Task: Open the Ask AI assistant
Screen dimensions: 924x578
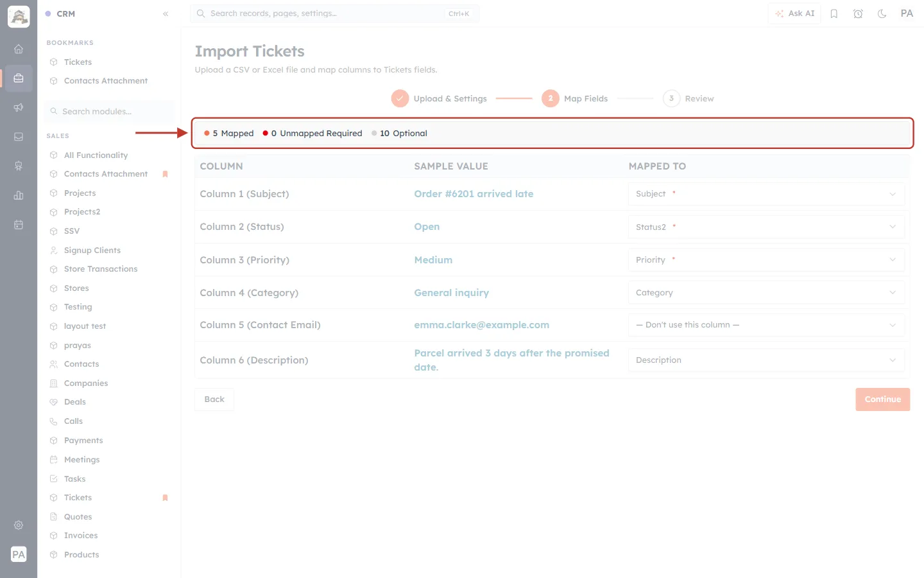Action: point(794,13)
